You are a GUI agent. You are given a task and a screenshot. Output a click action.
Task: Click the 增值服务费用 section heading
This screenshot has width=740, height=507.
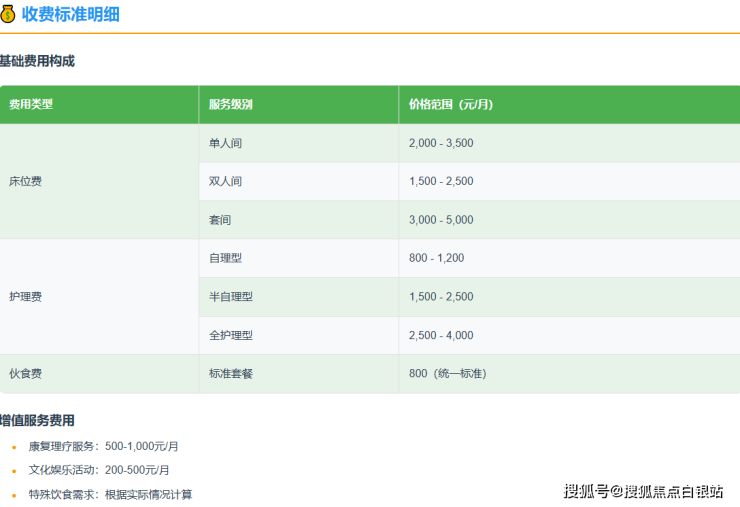tap(37, 420)
